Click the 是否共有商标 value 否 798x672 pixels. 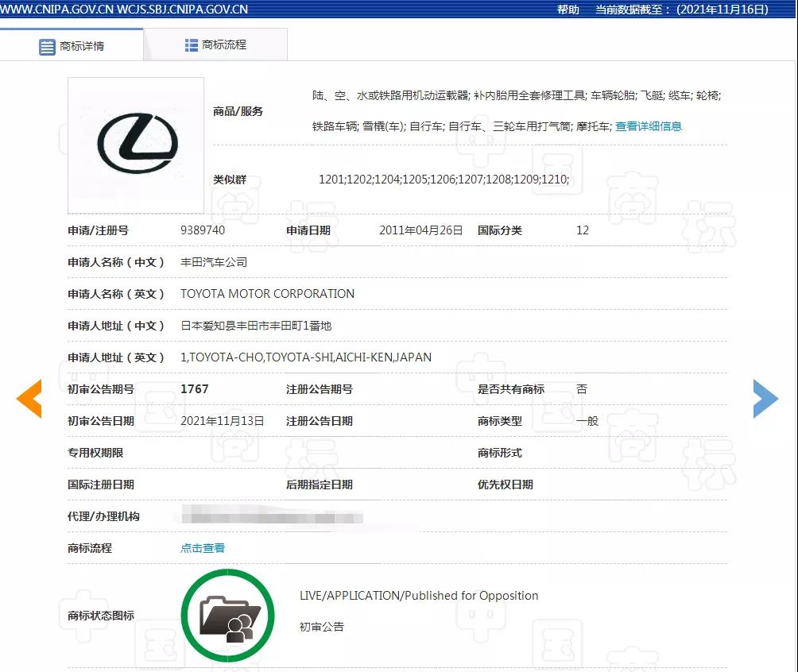(x=582, y=389)
